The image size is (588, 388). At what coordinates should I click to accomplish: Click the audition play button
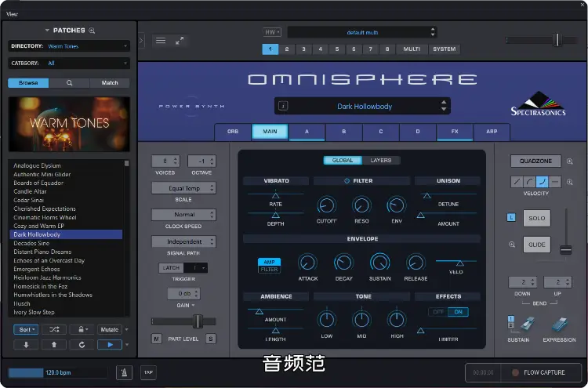[110, 345]
